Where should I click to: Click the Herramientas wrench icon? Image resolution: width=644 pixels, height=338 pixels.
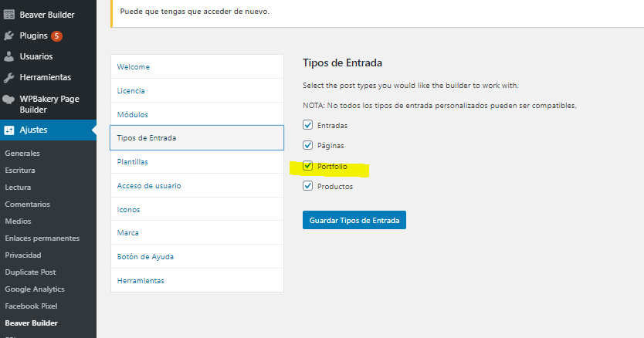9,77
